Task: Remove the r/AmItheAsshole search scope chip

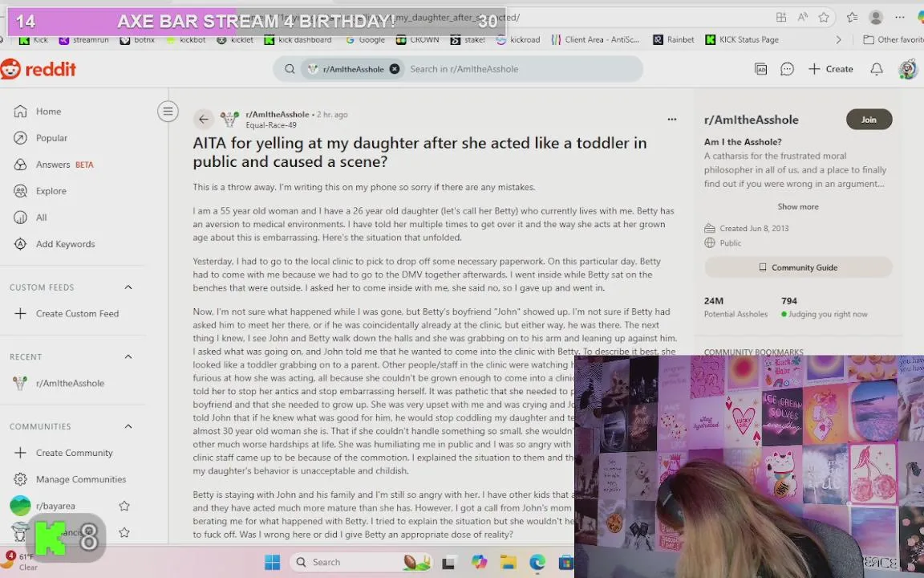Action: coord(395,69)
